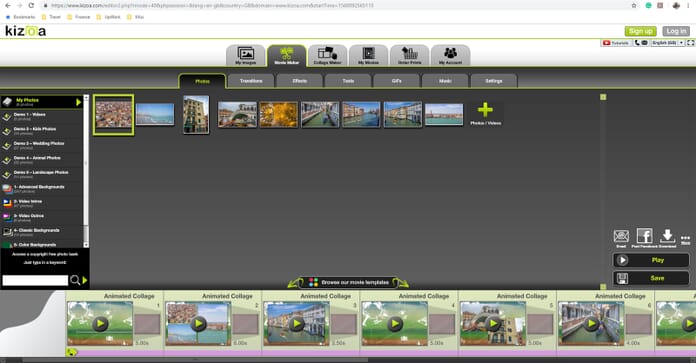Select the golden lights photo thumbnail
696x363 pixels.
(279, 114)
